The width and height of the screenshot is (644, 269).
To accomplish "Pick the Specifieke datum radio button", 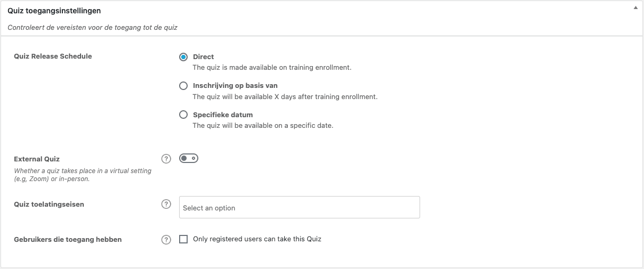I will click(183, 115).
